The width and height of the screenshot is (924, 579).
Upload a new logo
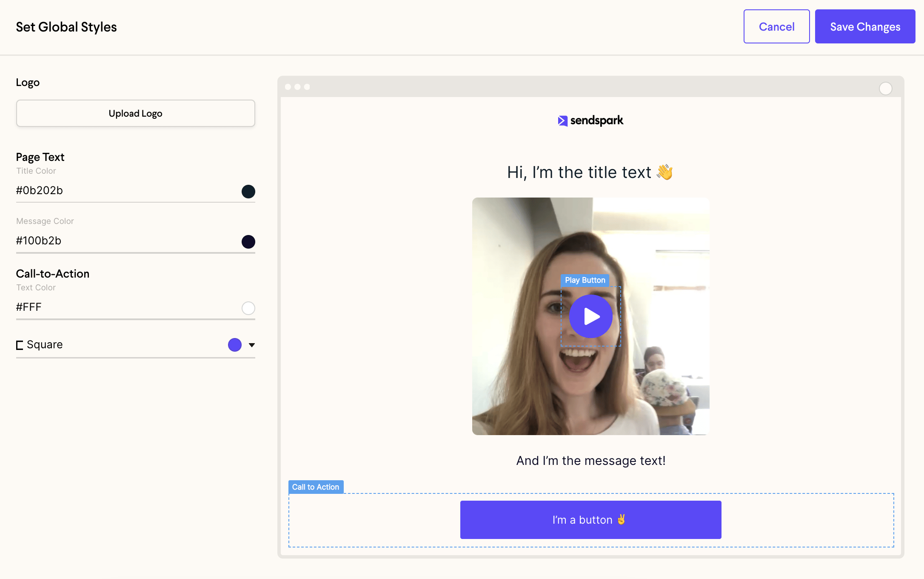click(135, 113)
